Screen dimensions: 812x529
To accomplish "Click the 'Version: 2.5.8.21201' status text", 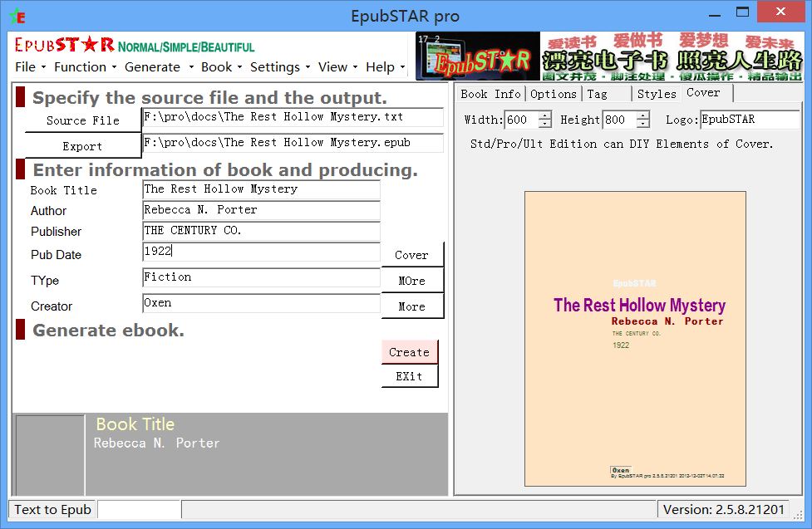I will click(x=723, y=509).
